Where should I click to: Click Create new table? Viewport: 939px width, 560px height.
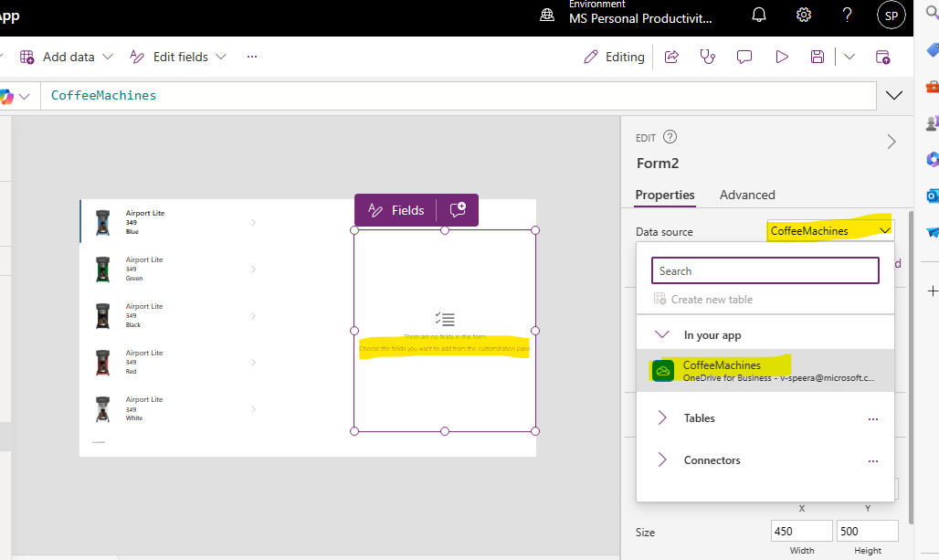(703, 299)
